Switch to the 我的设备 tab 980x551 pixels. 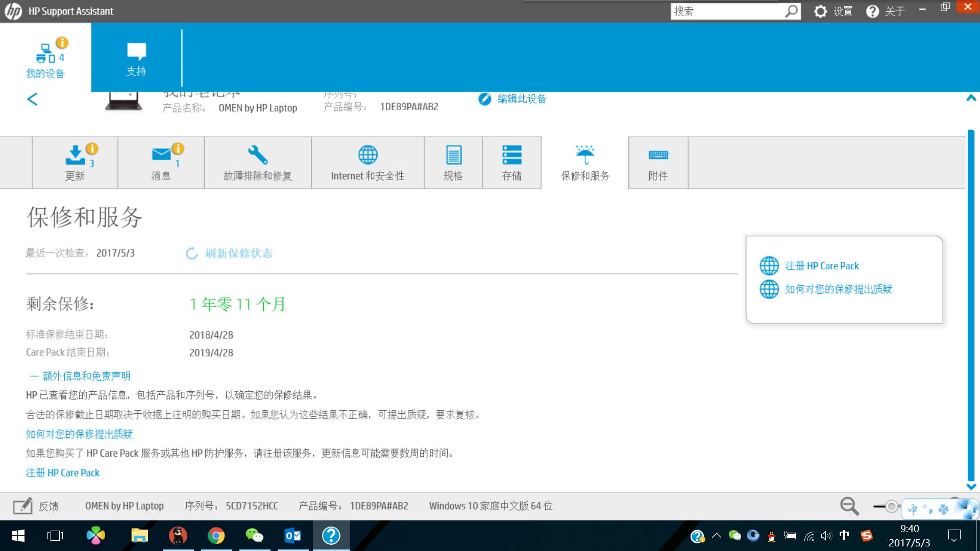[45, 57]
